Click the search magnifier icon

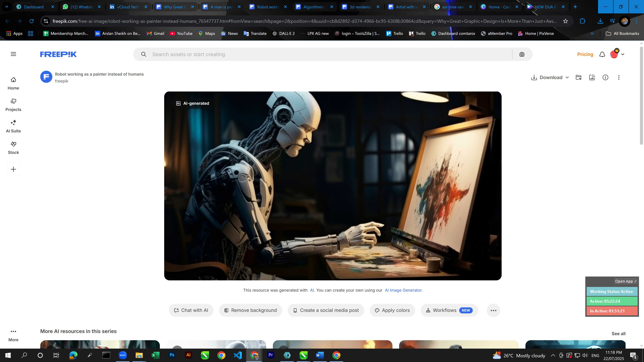144,54
